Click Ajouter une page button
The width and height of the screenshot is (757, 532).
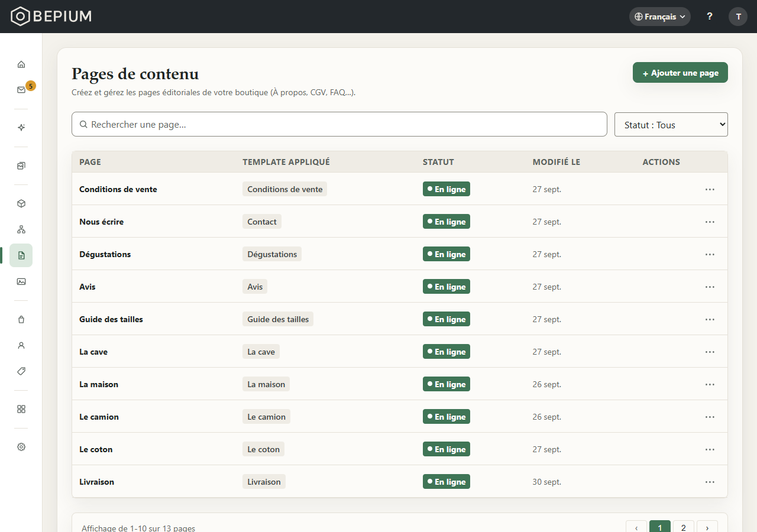point(680,73)
